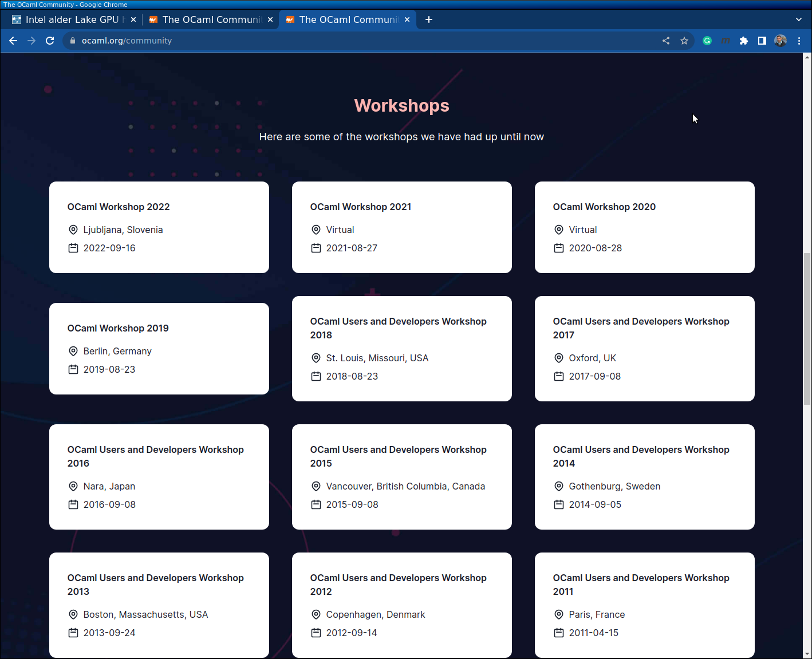The width and height of the screenshot is (812, 659).
Task: Open OCaml Users and Developers Workshop 2011
Action: pos(645,605)
